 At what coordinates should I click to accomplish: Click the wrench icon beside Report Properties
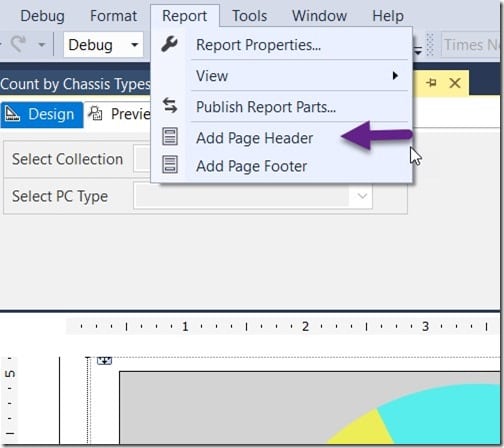tap(169, 44)
